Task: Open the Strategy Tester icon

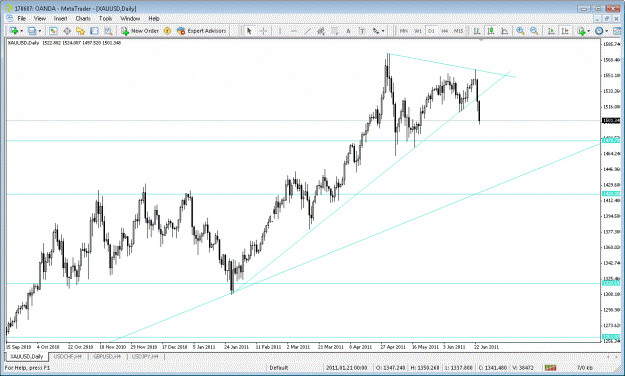Action: click(x=108, y=31)
